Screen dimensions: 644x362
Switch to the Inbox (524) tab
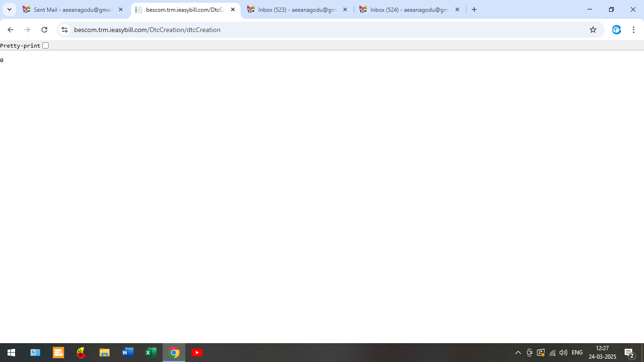[x=410, y=9]
